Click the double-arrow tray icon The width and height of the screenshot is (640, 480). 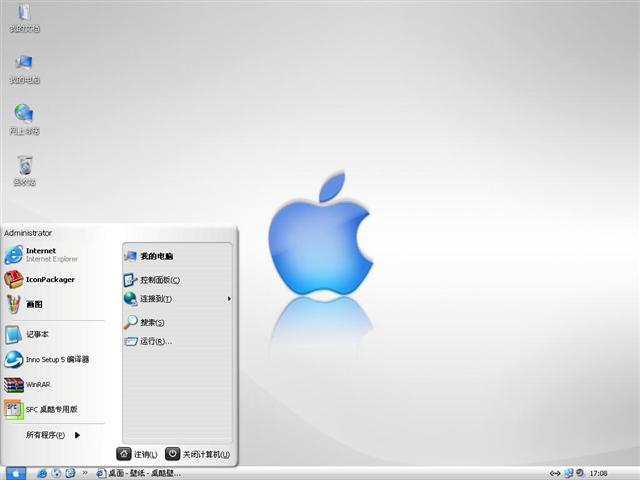pos(555,473)
